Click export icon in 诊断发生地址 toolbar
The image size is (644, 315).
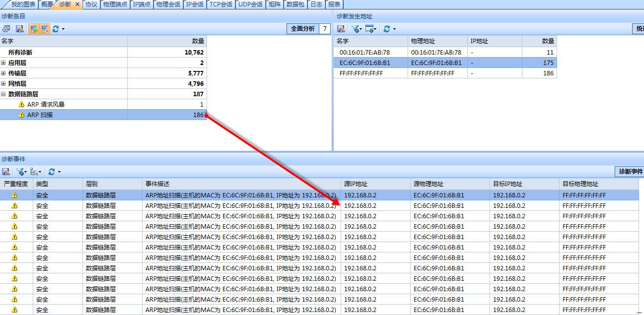click(x=341, y=29)
